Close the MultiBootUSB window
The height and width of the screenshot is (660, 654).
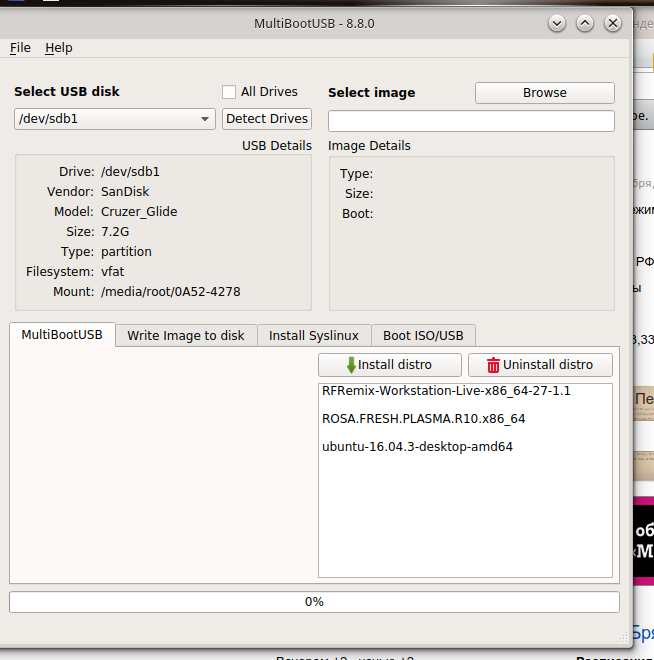pyautogui.click(x=612, y=23)
